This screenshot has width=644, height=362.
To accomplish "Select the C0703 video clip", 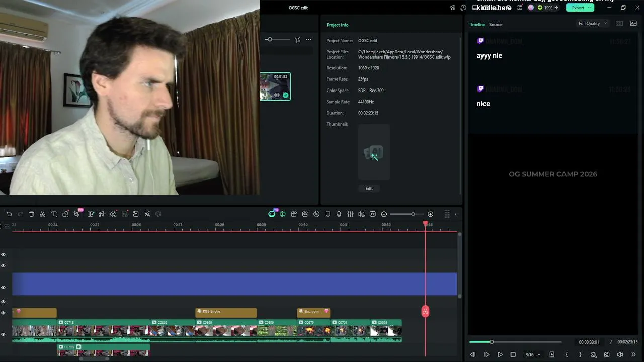I will [x=350, y=330].
